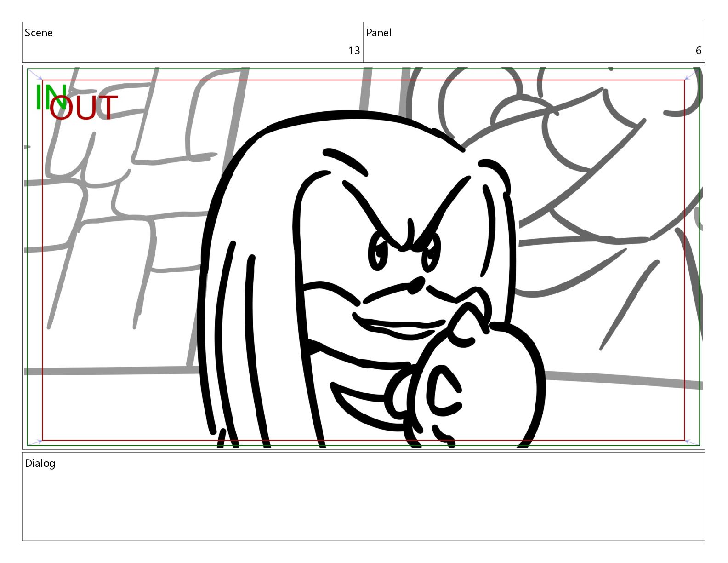The width and height of the screenshot is (728, 563).
Task: Click the storyboard panel drawing
Action: pos(363,257)
